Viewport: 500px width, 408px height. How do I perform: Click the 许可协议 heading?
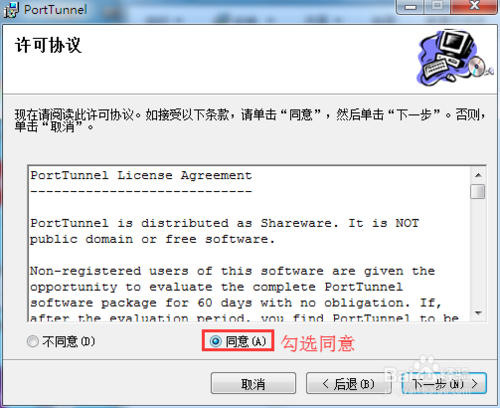pos(48,45)
